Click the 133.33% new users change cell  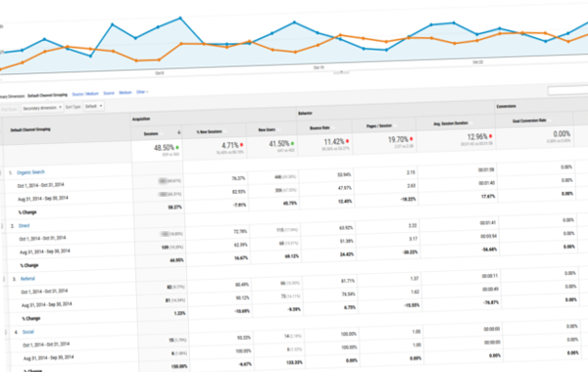(294, 362)
